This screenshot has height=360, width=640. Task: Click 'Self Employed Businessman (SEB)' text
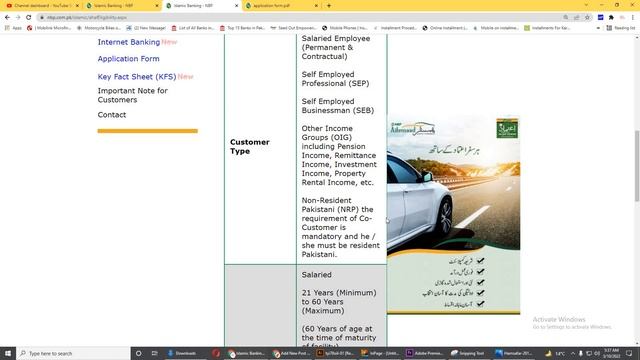[x=338, y=106]
